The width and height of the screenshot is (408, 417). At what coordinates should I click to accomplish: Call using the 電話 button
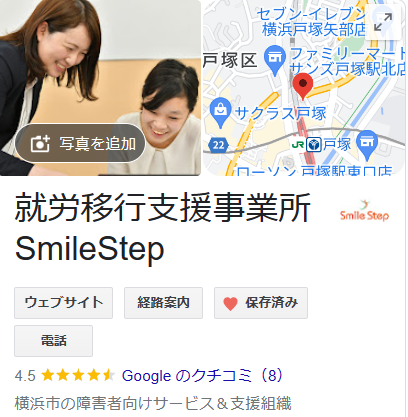coord(53,341)
